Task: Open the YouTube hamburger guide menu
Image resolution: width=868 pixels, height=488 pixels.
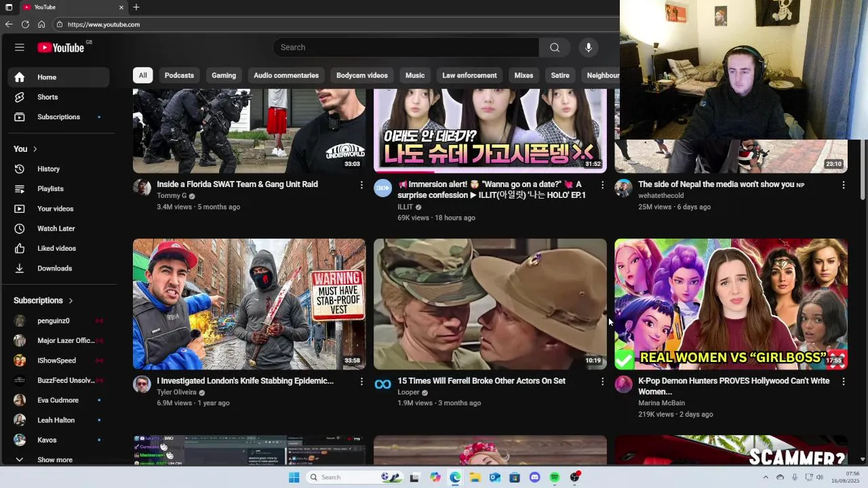Action: (x=20, y=47)
